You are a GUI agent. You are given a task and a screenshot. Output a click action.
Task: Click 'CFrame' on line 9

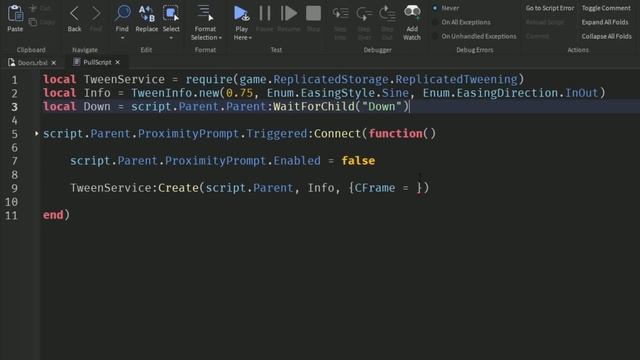pos(375,188)
